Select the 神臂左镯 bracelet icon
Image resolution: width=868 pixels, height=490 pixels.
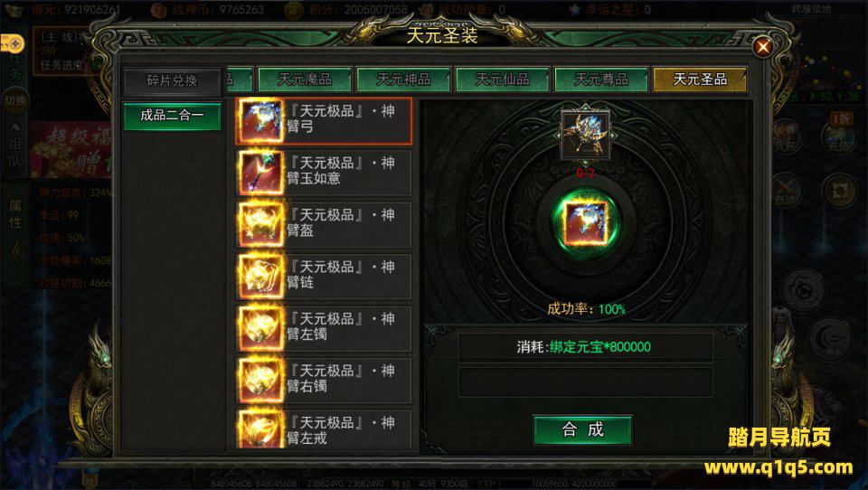click(x=260, y=328)
